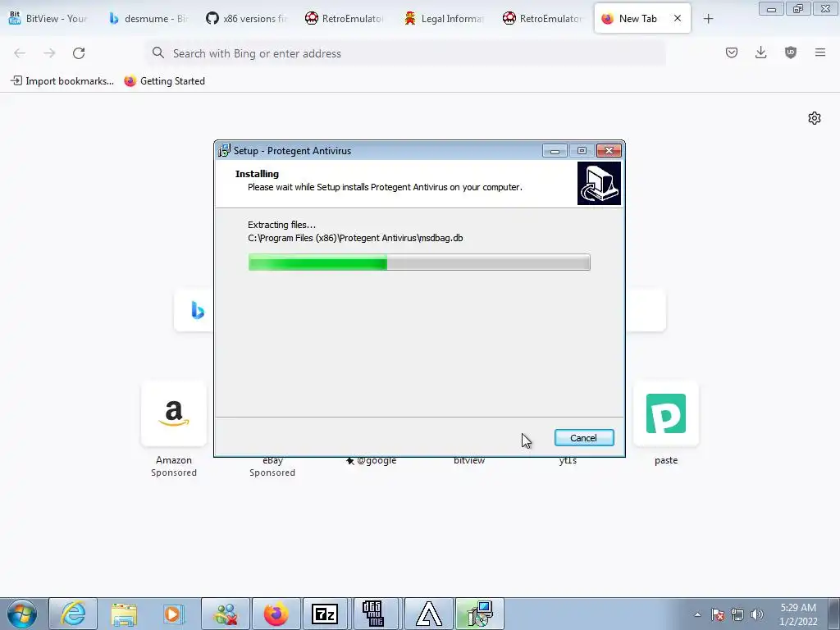Open Windows Media Player from the taskbar
The width and height of the screenshot is (840, 630).
(174, 614)
